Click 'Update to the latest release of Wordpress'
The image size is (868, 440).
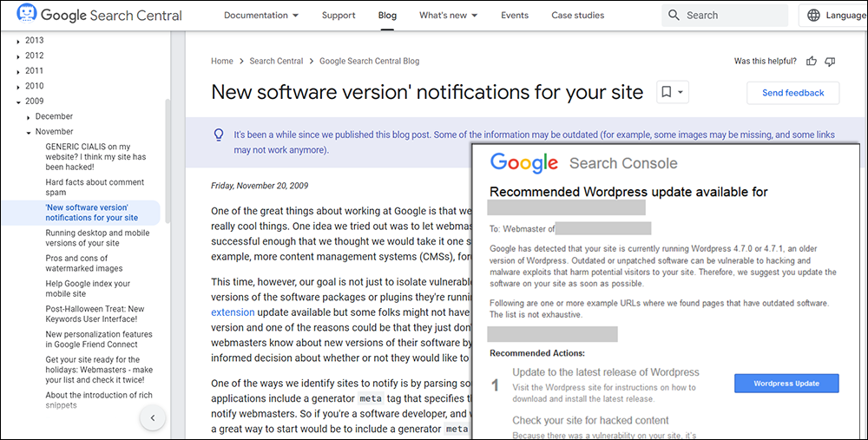tap(606, 372)
